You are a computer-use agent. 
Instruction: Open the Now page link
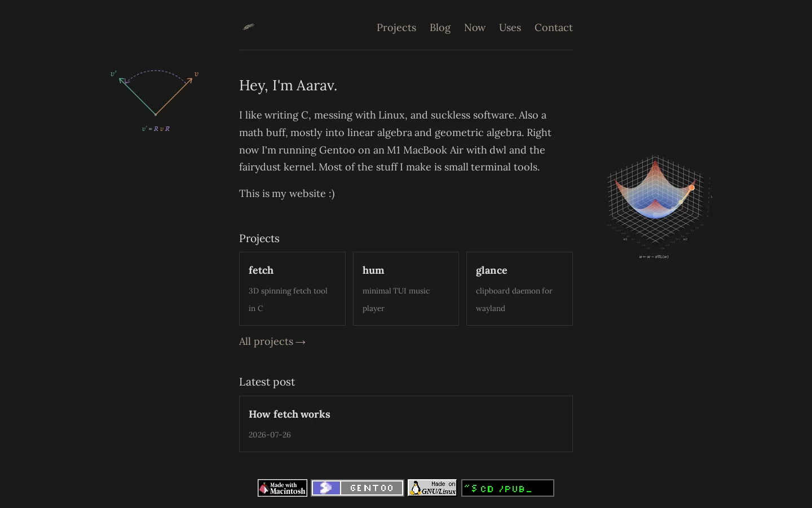click(475, 28)
